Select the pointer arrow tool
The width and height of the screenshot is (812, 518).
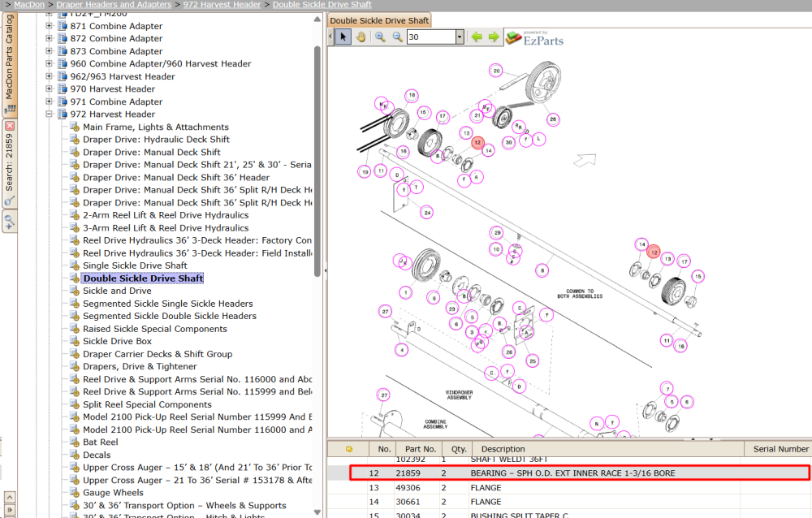[343, 37]
